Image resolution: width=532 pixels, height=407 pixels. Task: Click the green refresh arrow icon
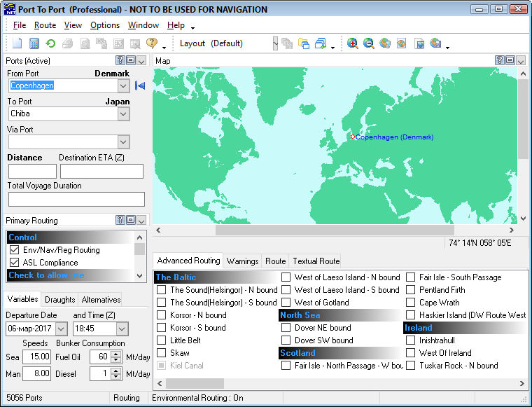coord(50,43)
